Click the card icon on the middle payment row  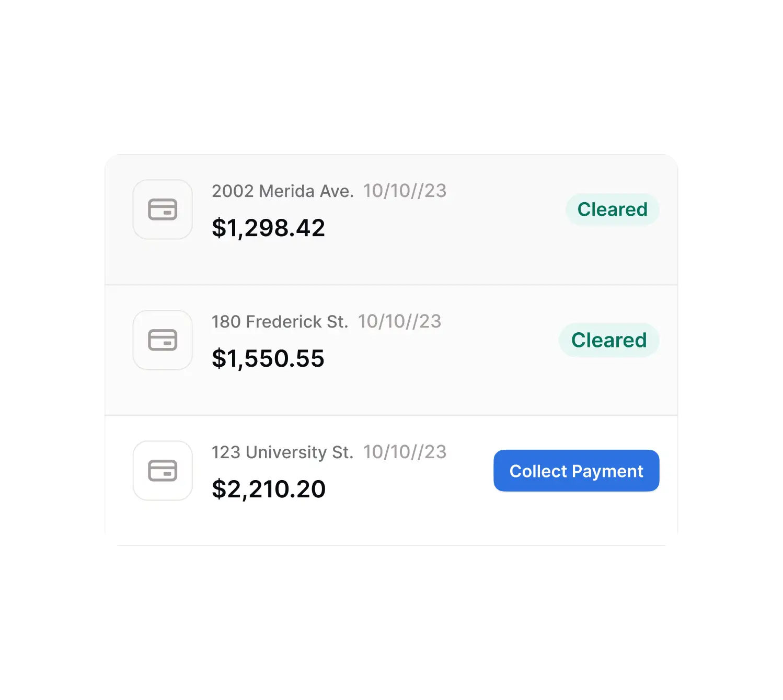(x=163, y=340)
